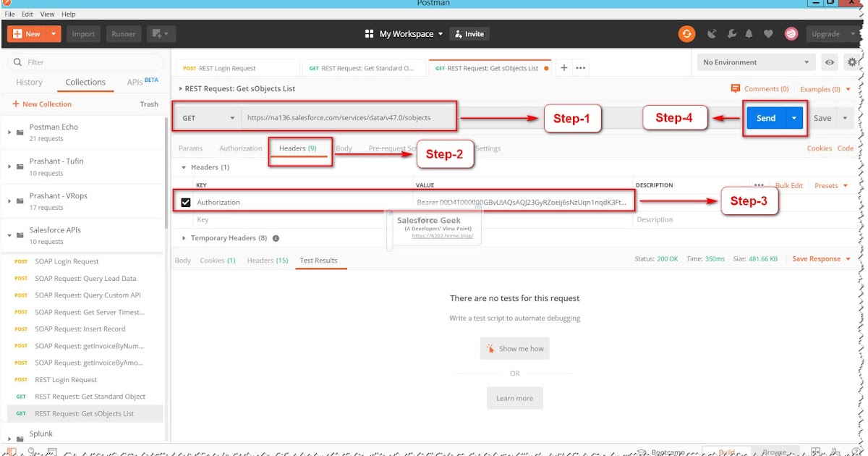Open the Code link

[846, 148]
